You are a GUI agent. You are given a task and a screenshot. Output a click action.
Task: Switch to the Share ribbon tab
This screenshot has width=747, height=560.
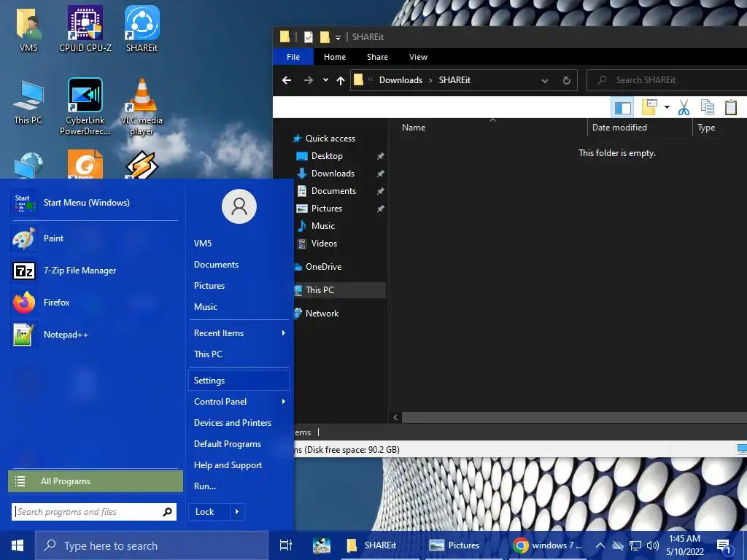(x=377, y=57)
